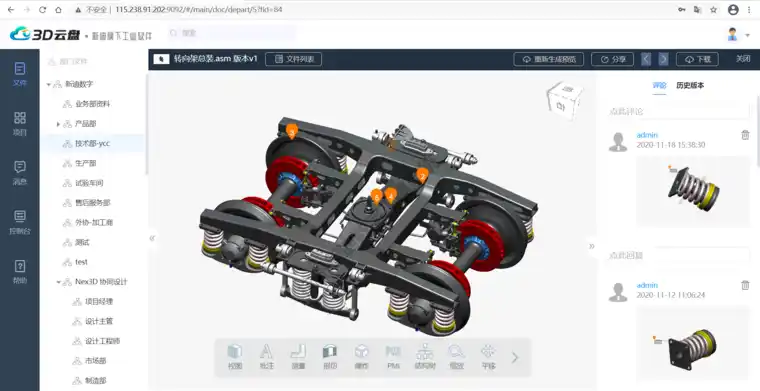Select 售后服务部 in department tree
Viewport: 760px width, 391px height.
pos(93,203)
